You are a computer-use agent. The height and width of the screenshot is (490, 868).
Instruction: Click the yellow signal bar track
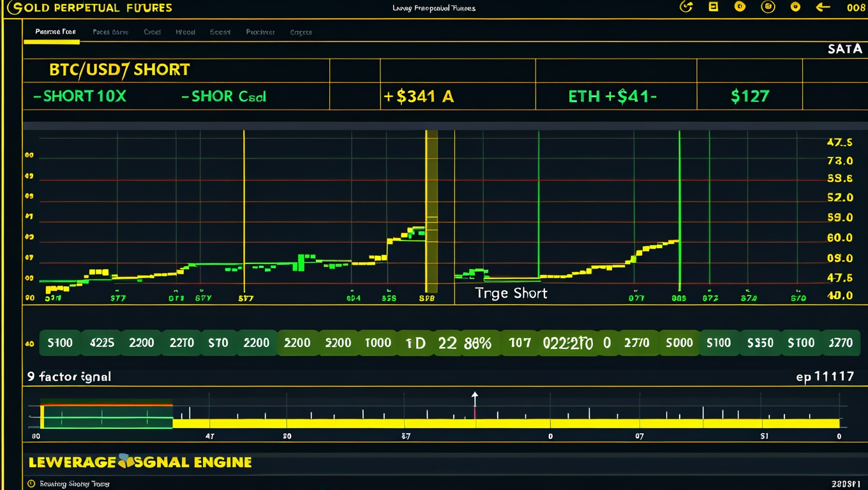(504, 423)
